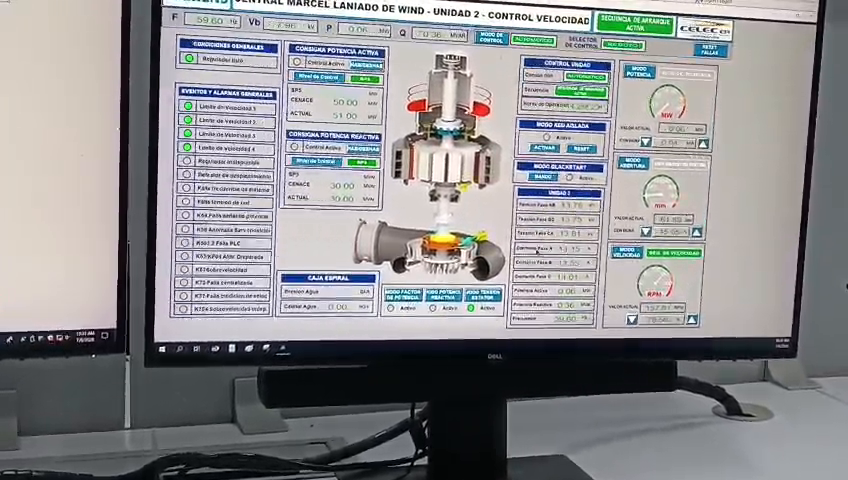The image size is (848, 480).
Task: Increase power setpoint with up arrow
Action: click(703, 143)
